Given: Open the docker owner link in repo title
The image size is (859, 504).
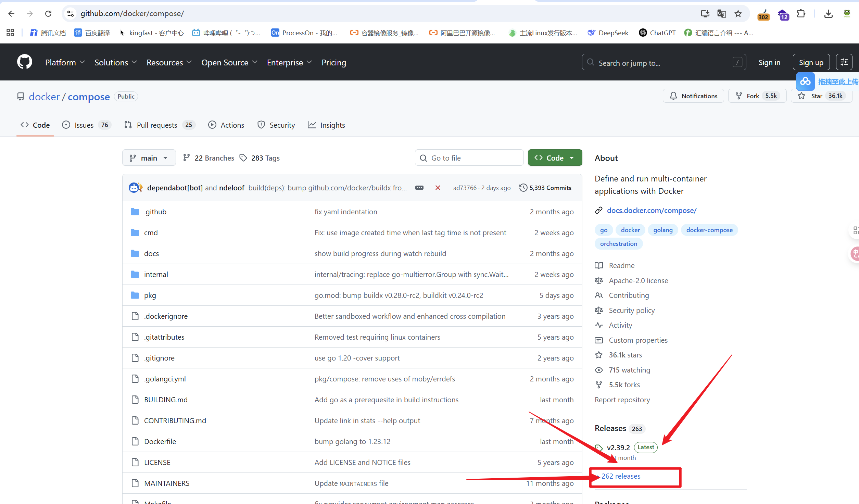Looking at the screenshot, I should 44,97.
